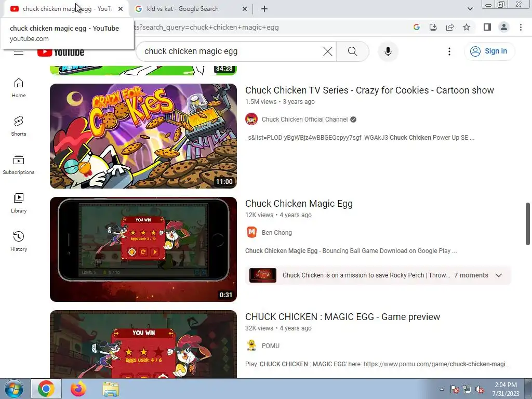Image resolution: width=532 pixels, height=399 pixels.
Task: Open Game preview video thumbnail
Action: [x=143, y=344]
